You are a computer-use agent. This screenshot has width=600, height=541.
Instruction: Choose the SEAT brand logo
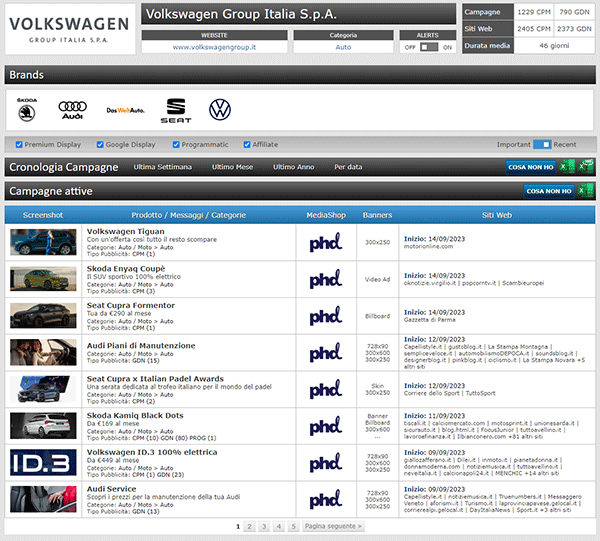[177, 109]
